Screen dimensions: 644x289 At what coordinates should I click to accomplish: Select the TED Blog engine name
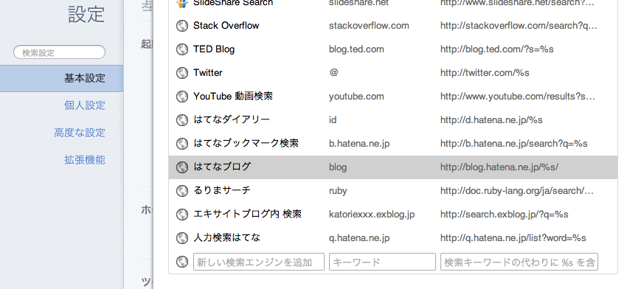[x=214, y=49]
